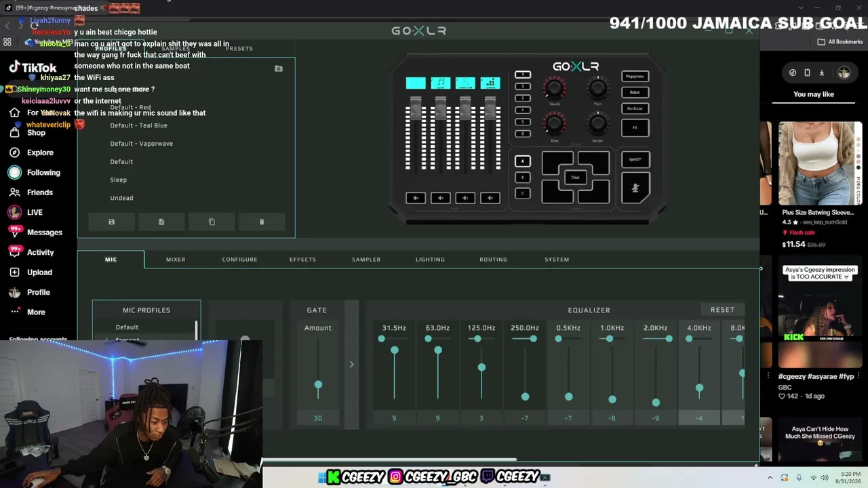Image resolution: width=868 pixels, height=488 pixels.
Task: Open TikTok Upload page
Action: tap(39, 272)
